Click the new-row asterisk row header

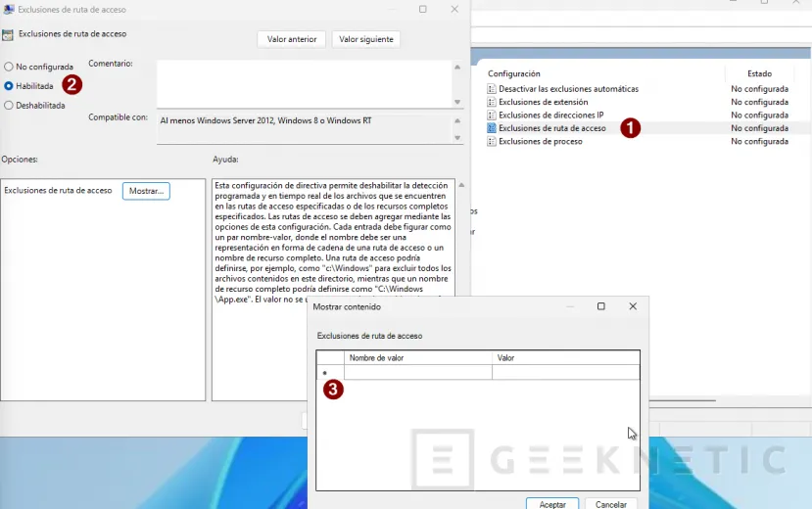[x=330, y=372]
